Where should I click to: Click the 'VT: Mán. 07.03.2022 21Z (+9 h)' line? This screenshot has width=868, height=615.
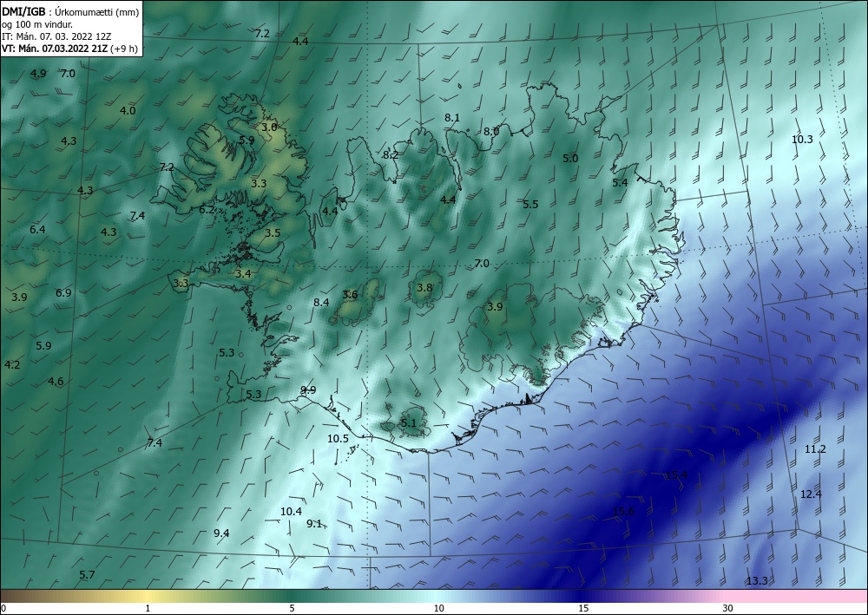[69, 49]
